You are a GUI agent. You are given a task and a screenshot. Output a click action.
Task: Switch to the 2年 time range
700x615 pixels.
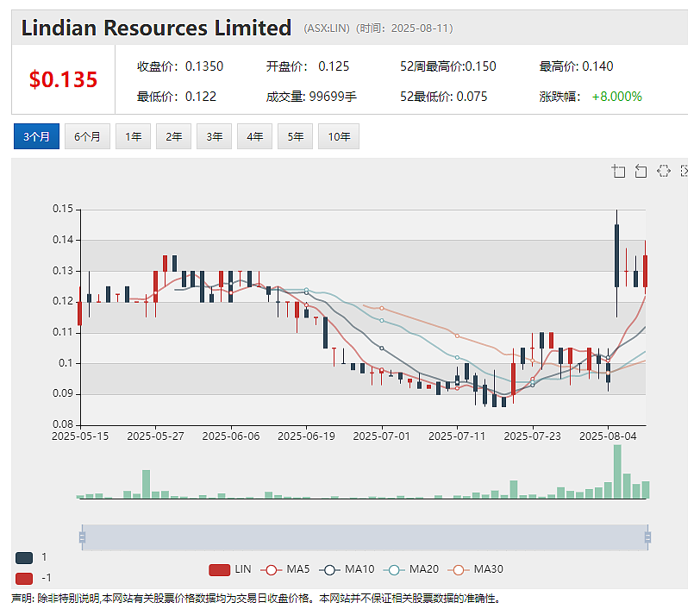[173, 136]
